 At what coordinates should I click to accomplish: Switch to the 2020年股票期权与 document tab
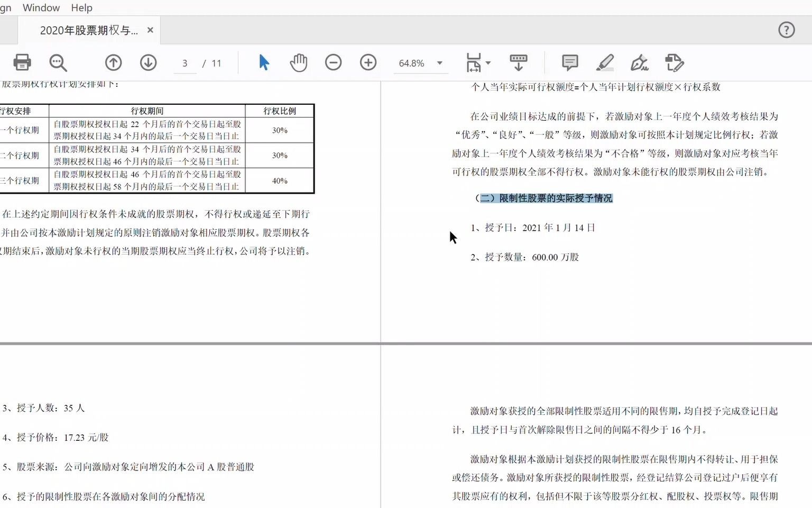click(89, 30)
